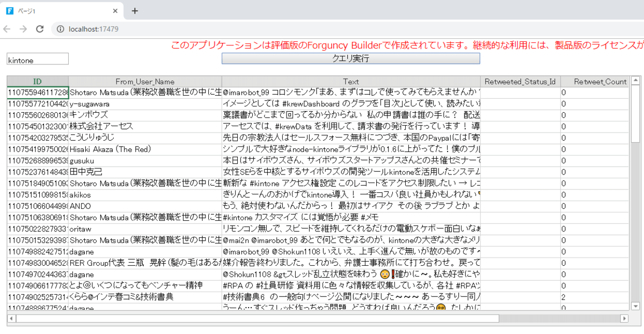644x334 pixels.
Task: Click the horizontal scrollbar left arrow
Action: click(11, 318)
